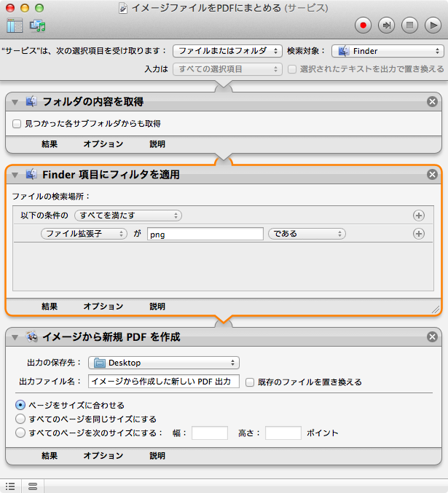Screen dimensions: 448x493
Task: Show the variables view at bottom
Action: click(x=33, y=486)
